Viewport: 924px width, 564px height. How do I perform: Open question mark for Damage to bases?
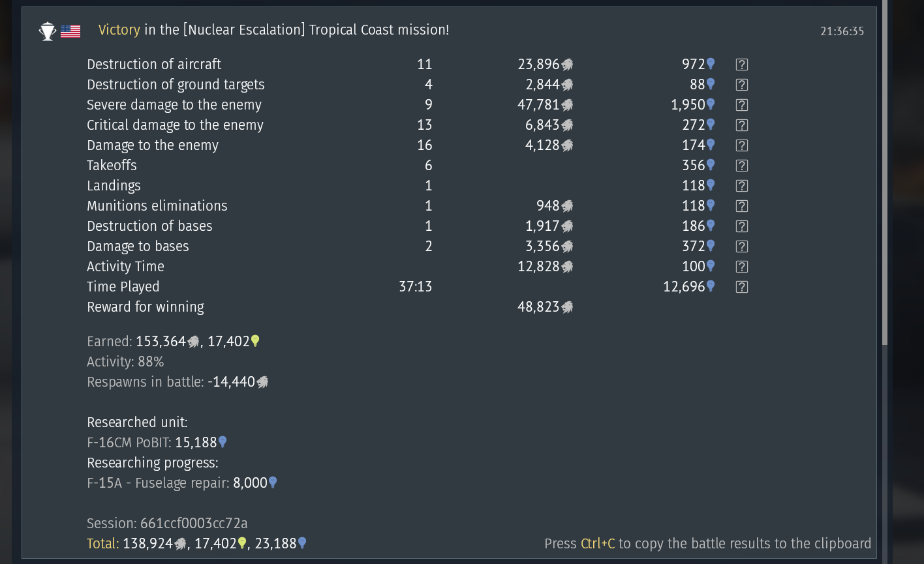(741, 246)
